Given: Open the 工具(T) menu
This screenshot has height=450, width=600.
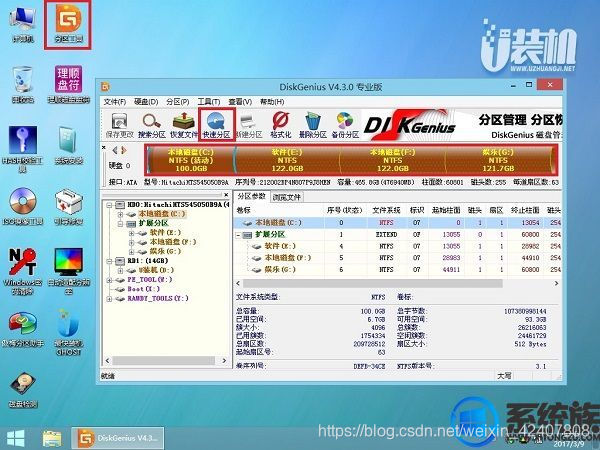Looking at the screenshot, I should [x=209, y=102].
